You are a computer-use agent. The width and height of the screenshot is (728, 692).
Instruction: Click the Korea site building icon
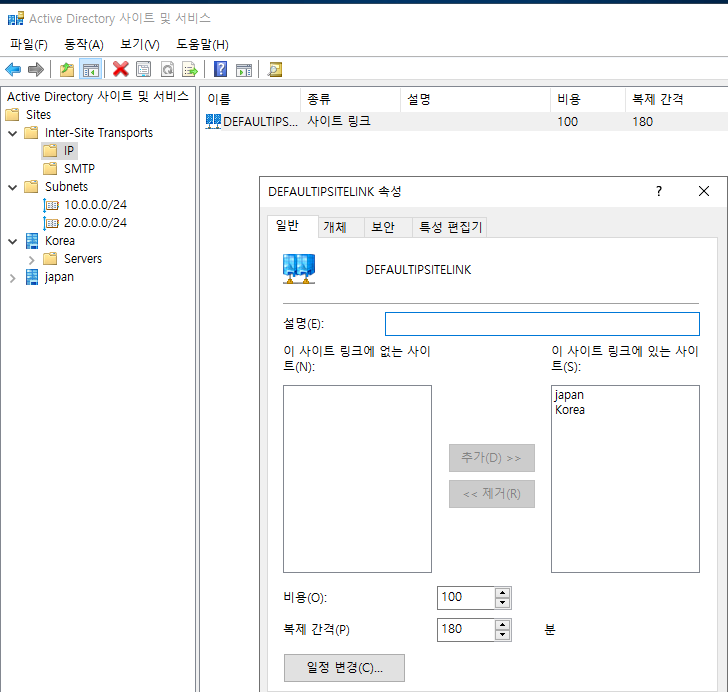point(32,241)
